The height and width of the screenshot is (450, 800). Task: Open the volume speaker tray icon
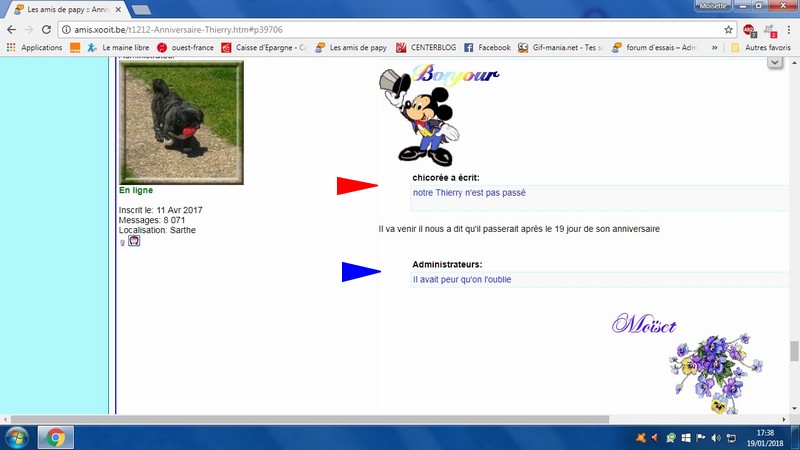click(x=716, y=438)
